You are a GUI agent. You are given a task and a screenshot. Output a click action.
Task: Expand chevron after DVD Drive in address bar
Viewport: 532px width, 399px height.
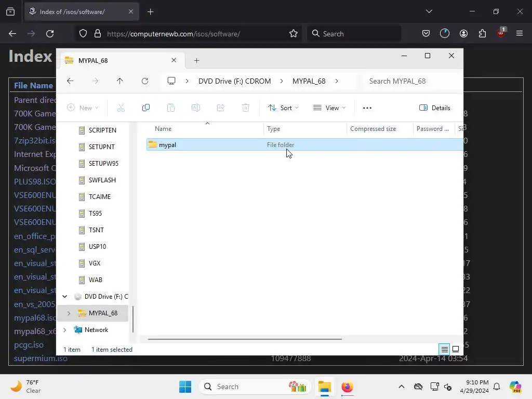282,81
